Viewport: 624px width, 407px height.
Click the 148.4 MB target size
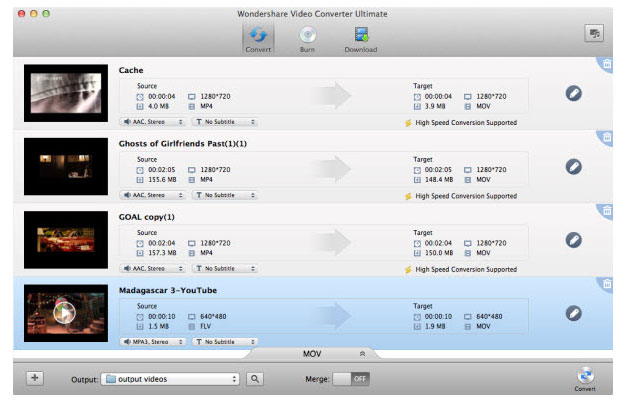tap(439, 179)
